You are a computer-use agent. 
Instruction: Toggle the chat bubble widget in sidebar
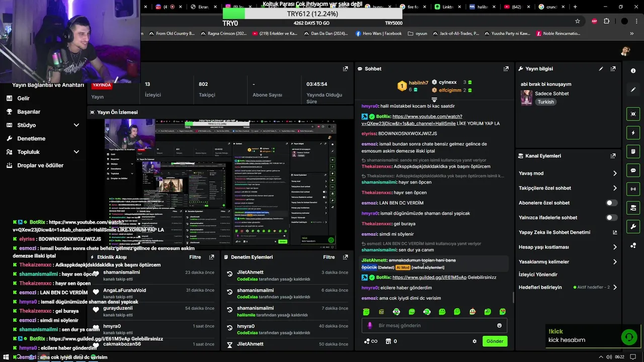tap(633, 170)
